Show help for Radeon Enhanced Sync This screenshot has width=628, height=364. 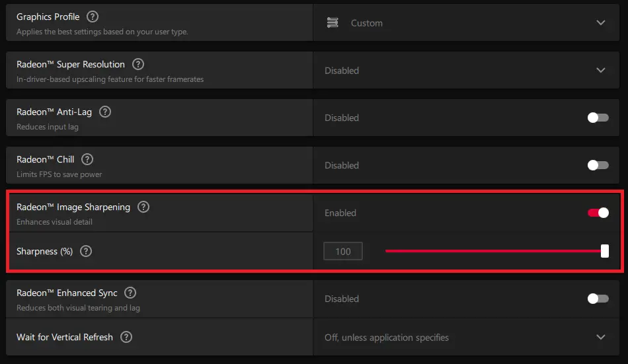(130, 293)
